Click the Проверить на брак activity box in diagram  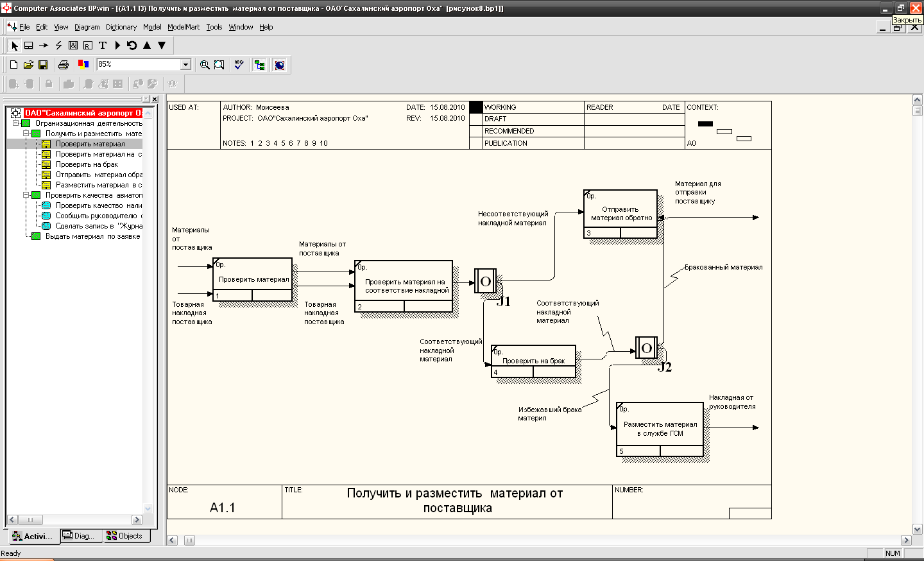coord(533,361)
